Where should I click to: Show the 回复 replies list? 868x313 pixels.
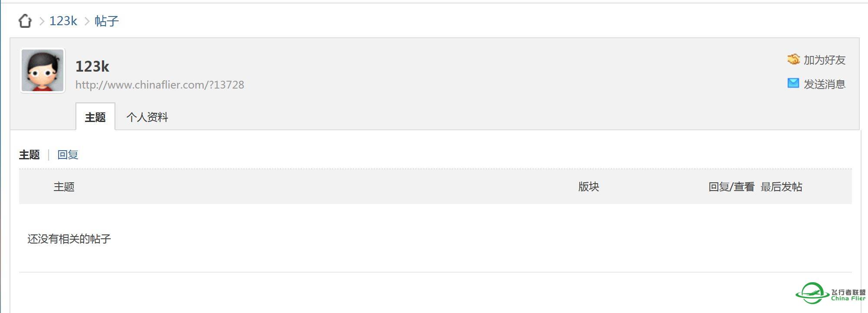(68, 155)
